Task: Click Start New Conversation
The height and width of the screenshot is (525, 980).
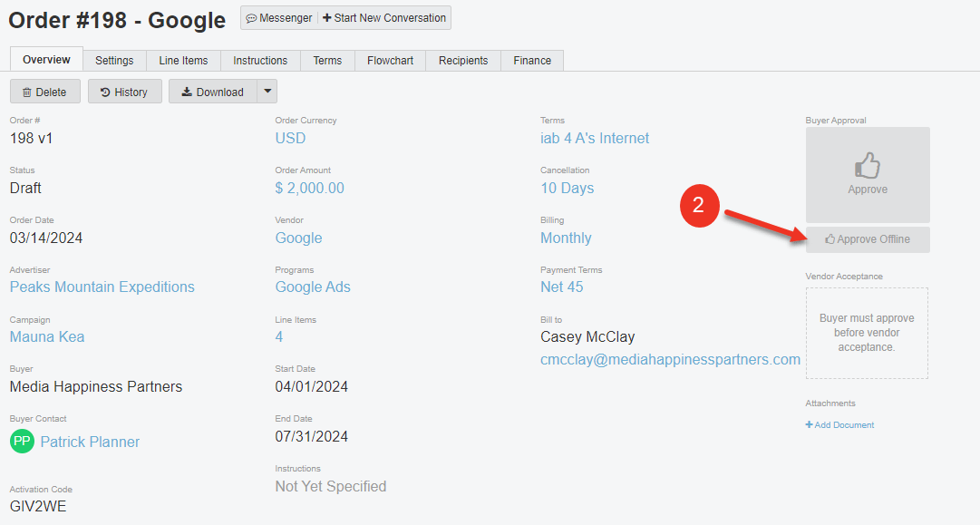Action: (383, 17)
